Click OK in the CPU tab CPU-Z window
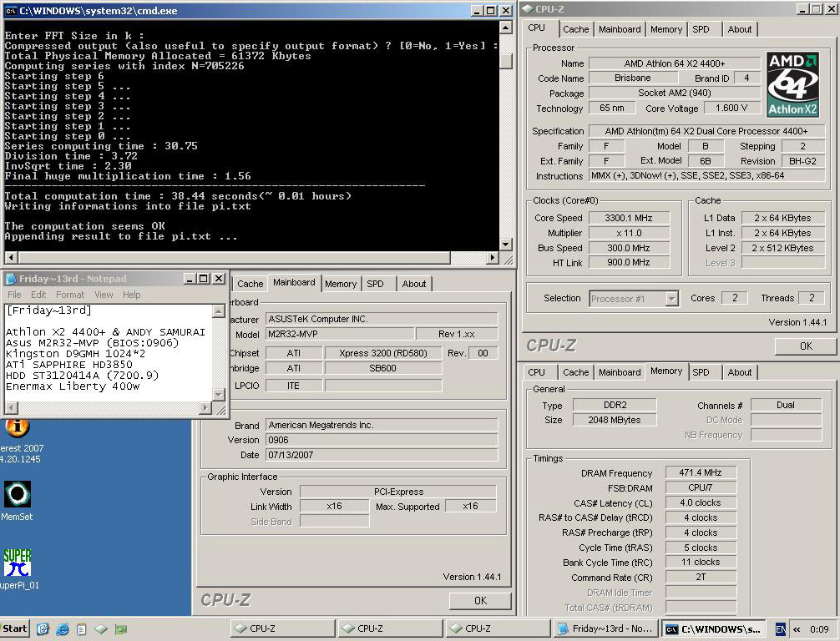 (806, 346)
